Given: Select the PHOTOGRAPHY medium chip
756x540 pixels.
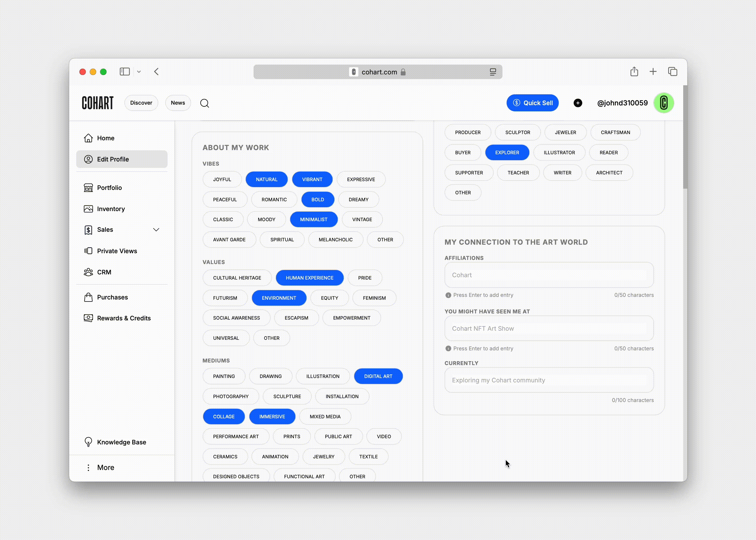Looking at the screenshot, I should click(231, 396).
